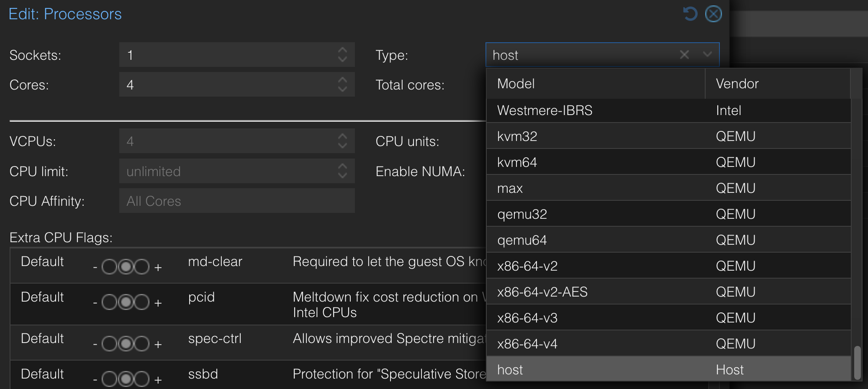
Task: Increase the Sockets spinner value
Action: point(342,51)
